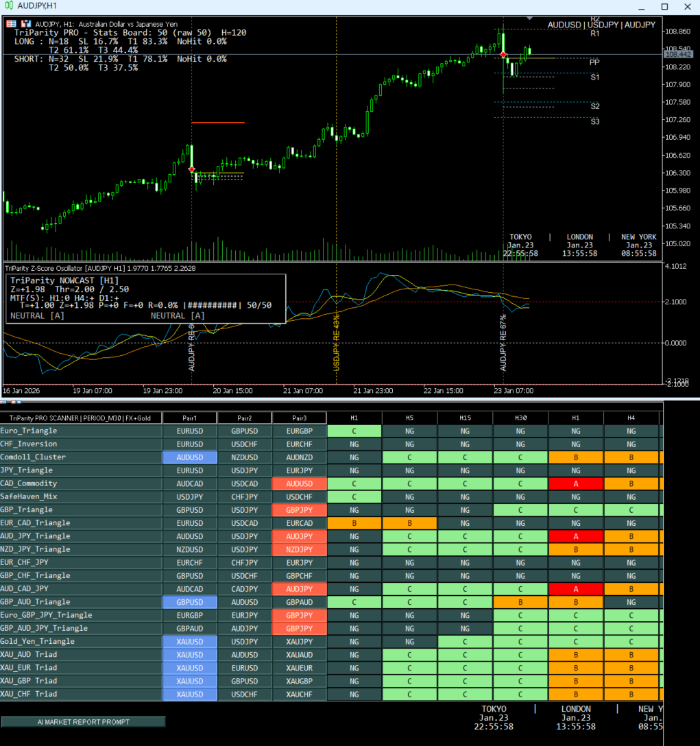Click orange B under H4 in Comdoll_Cluster row
This screenshot has height=746, width=700.
631,457
